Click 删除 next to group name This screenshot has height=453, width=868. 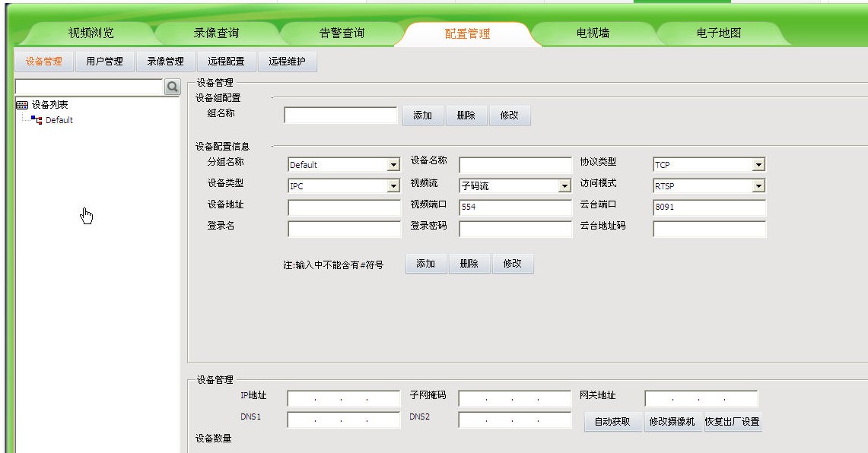click(x=466, y=115)
